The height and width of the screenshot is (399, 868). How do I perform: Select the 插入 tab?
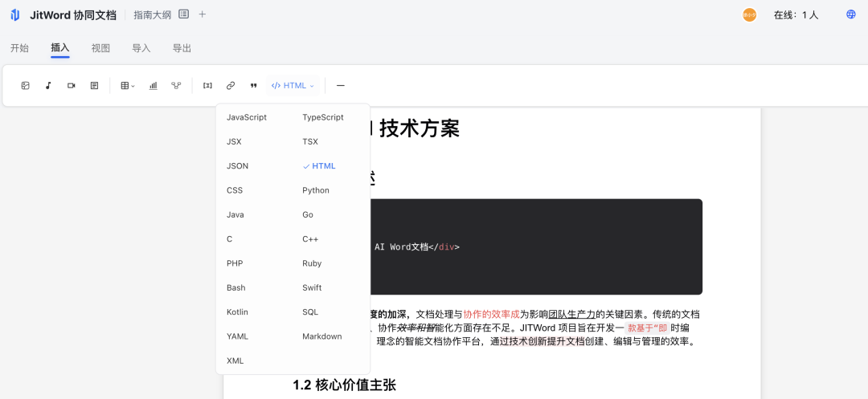tap(59, 48)
